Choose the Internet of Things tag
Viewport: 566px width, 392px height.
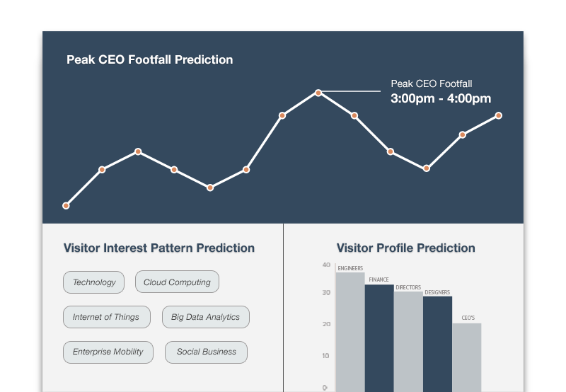click(x=107, y=317)
